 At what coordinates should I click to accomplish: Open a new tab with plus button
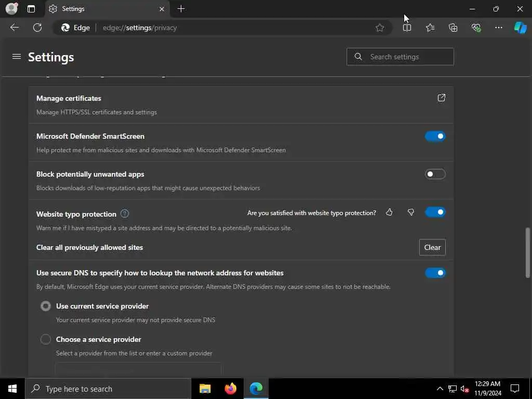(x=181, y=9)
